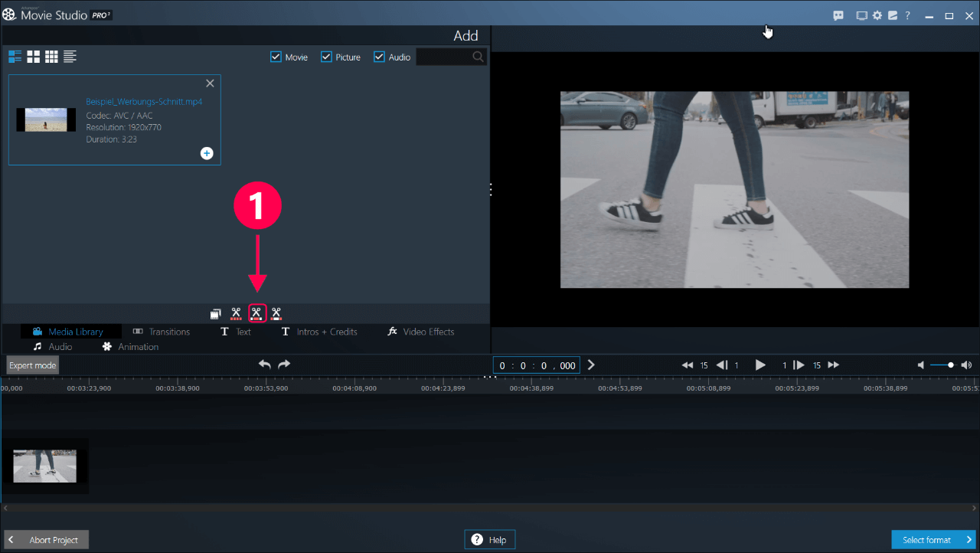This screenshot has height=553, width=980.
Task: Open the Text tab
Action: point(236,332)
